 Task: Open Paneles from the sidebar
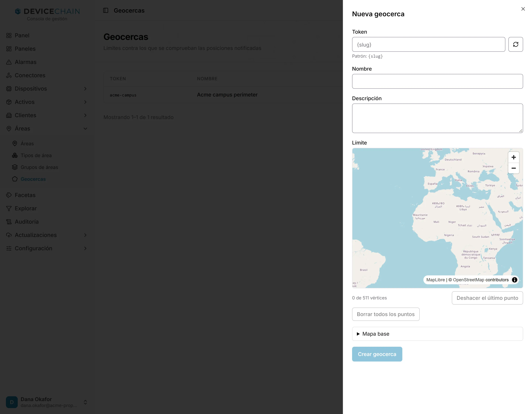(x=47, y=49)
